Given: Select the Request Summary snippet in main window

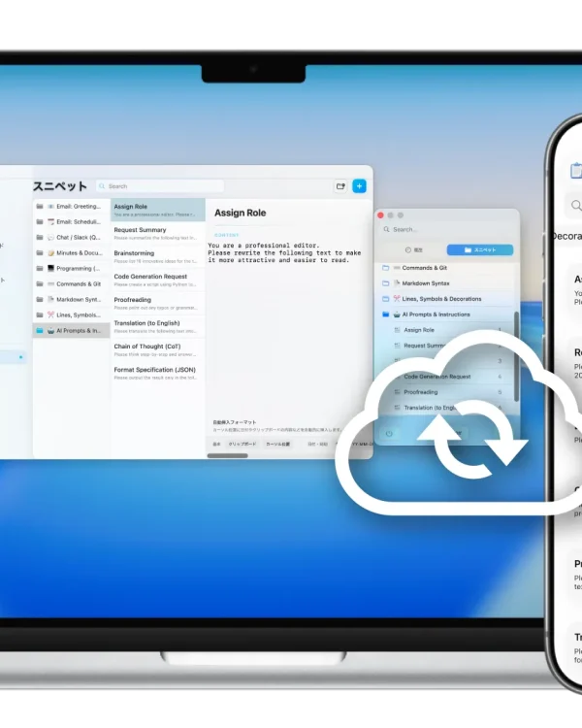Looking at the screenshot, I should [158, 233].
